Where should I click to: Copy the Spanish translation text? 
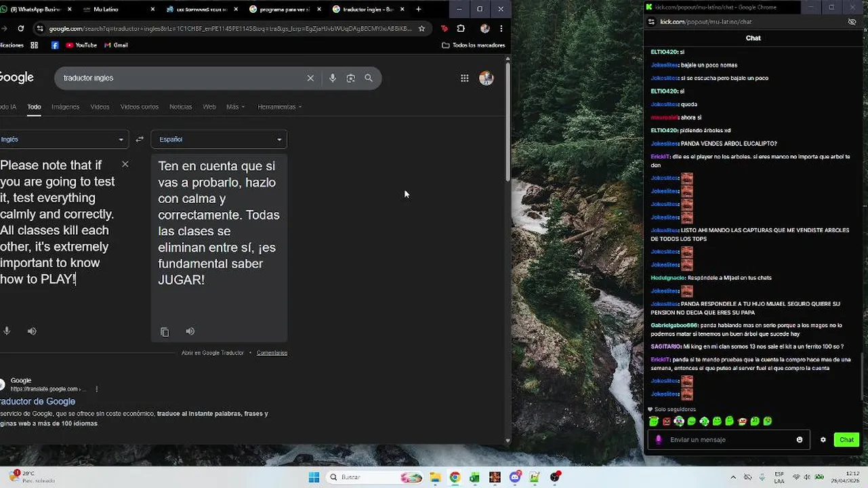coord(165,331)
